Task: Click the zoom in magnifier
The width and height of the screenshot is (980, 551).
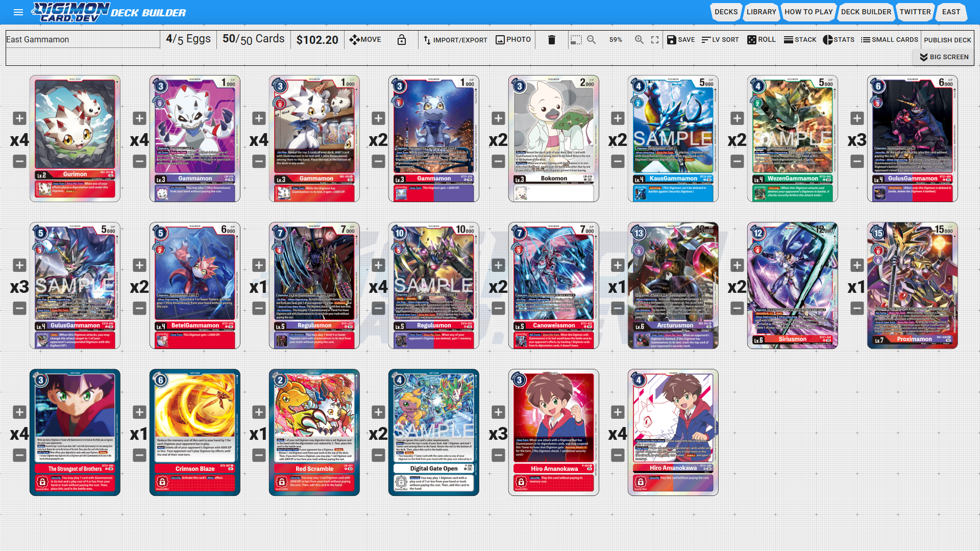Action: pos(639,40)
